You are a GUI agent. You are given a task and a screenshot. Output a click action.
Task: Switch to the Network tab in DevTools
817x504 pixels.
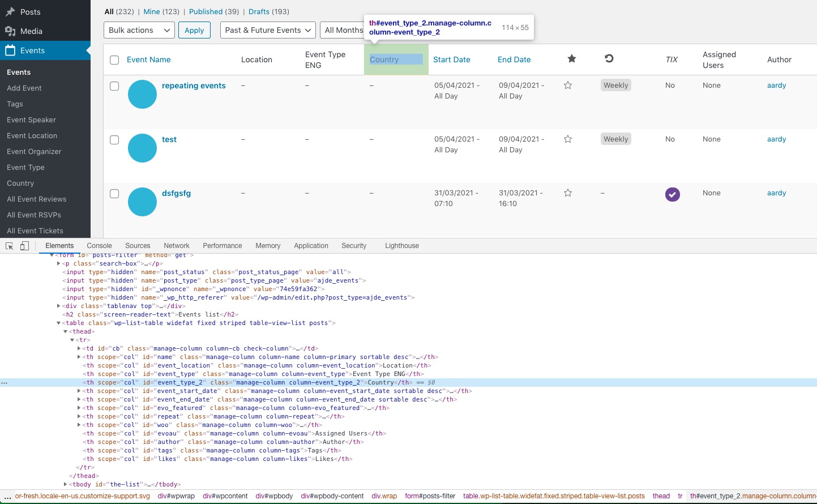point(176,246)
